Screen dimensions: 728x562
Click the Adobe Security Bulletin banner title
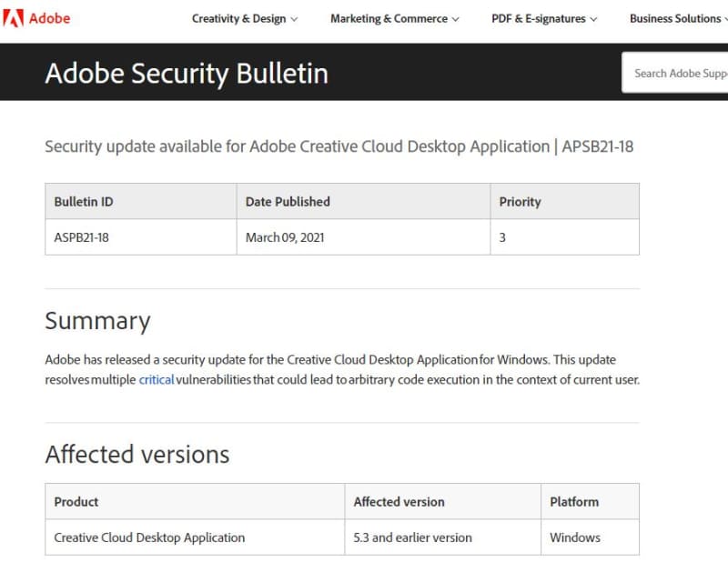click(187, 73)
